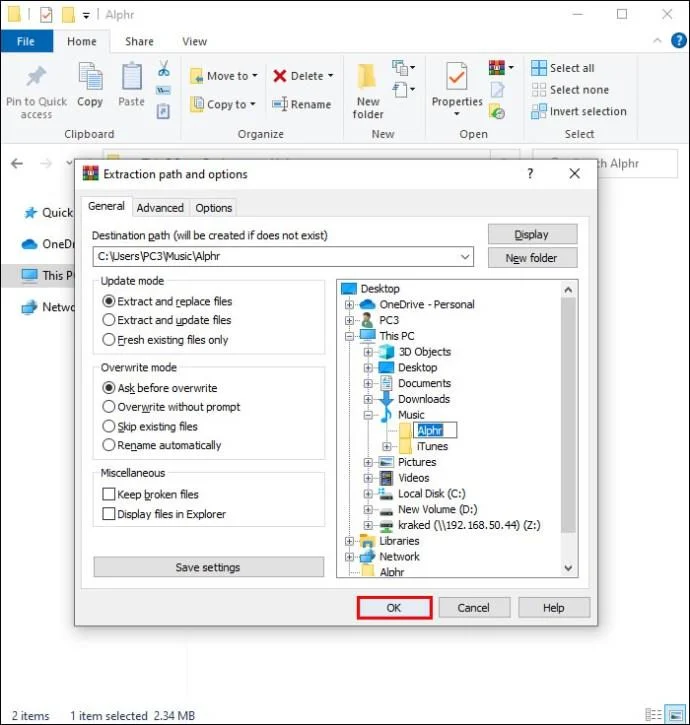Viewport: 690px width, 725px height.
Task: Expand the Documents tree node
Action: pyautogui.click(x=368, y=383)
